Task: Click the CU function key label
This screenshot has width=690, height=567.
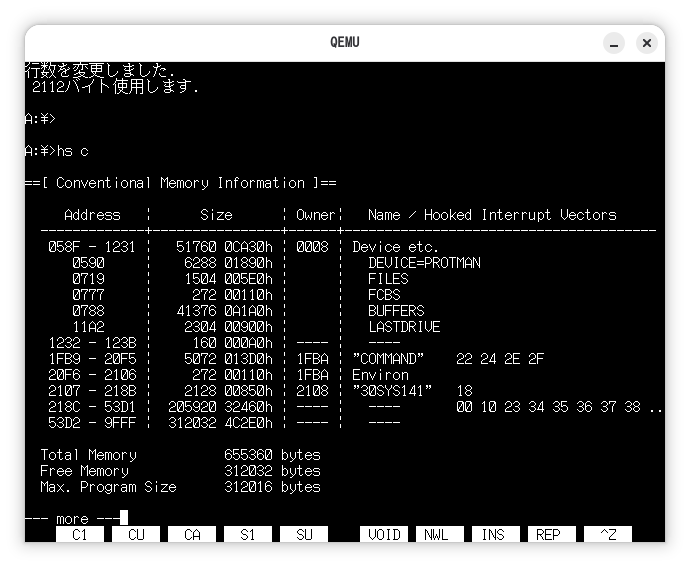Action: click(x=136, y=534)
